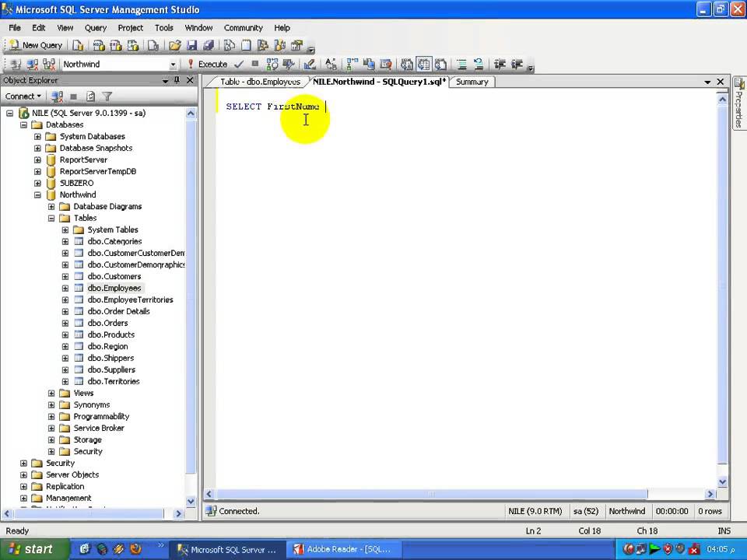Open Design Query in Editor
The width and height of the screenshot is (747, 560).
[x=310, y=64]
